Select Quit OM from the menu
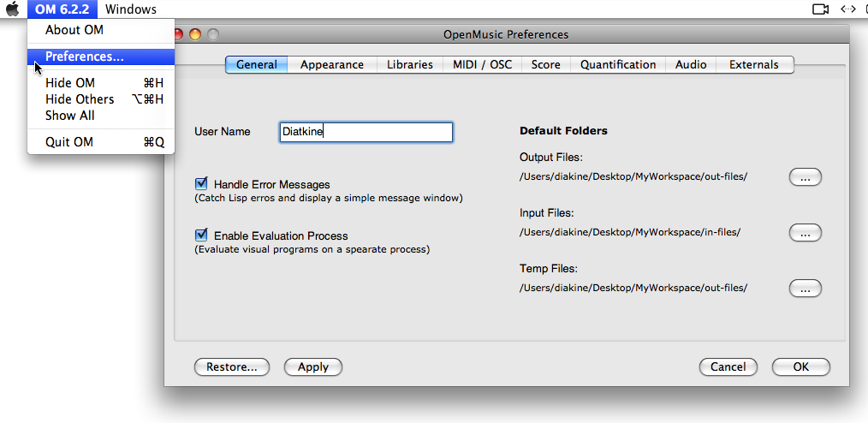This screenshot has width=868, height=423. click(101, 142)
